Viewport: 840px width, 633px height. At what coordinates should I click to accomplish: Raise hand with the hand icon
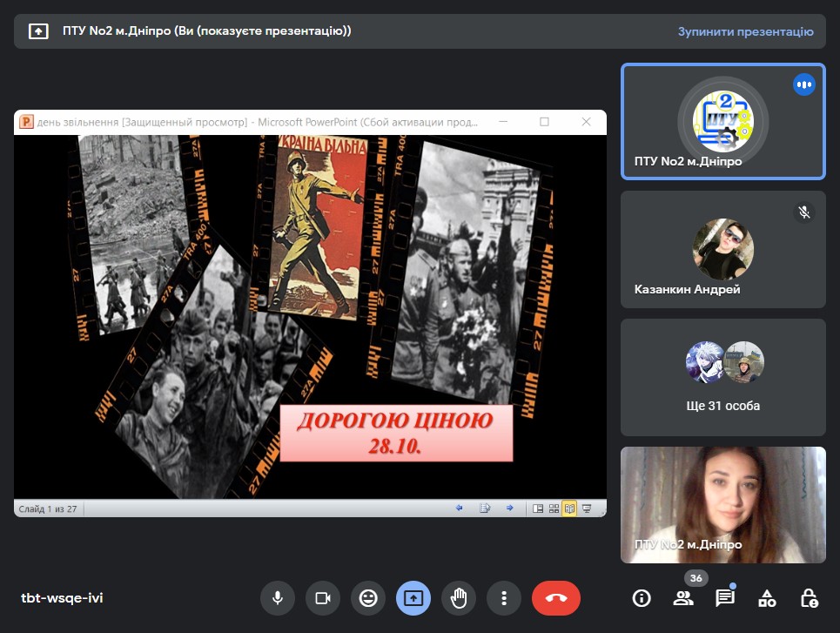tap(459, 598)
